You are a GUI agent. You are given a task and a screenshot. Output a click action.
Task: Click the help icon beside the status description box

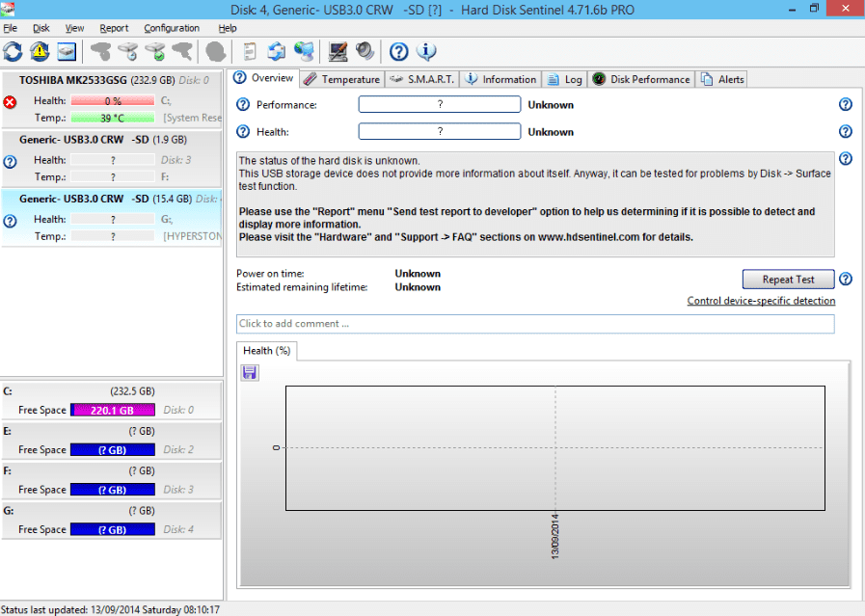pos(845,159)
